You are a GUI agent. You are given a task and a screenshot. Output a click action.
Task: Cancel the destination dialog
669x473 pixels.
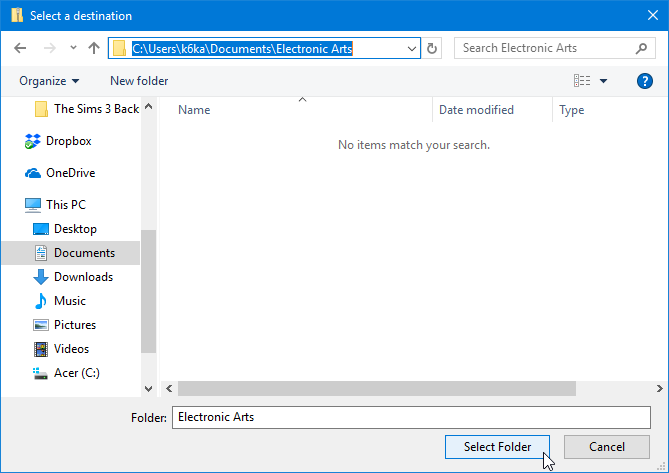pyautogui.click(x=607, y=447)
